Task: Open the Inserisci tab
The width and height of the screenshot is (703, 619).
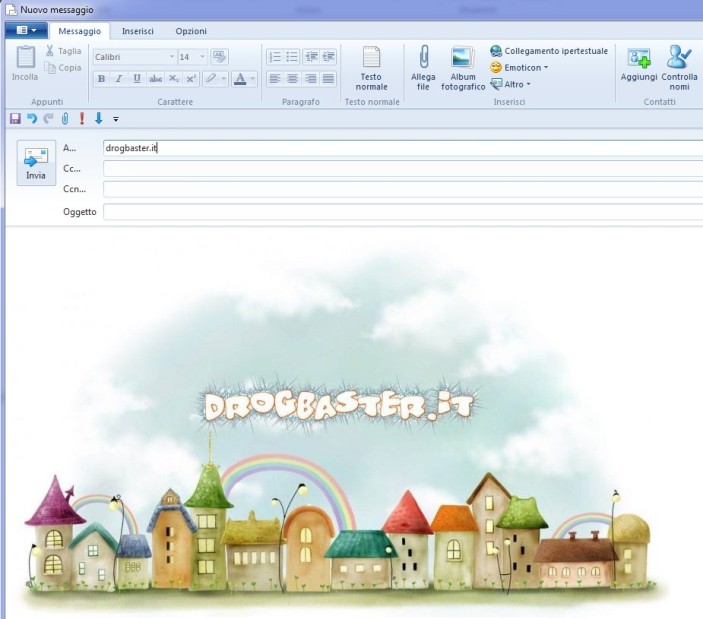Action: (x=138, y=31)
